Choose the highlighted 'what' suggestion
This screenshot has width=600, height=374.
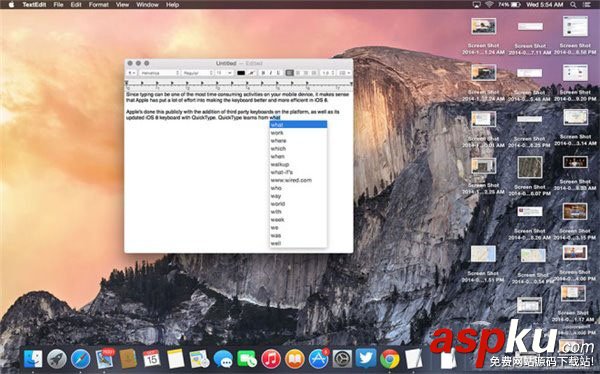coord(298,125)
